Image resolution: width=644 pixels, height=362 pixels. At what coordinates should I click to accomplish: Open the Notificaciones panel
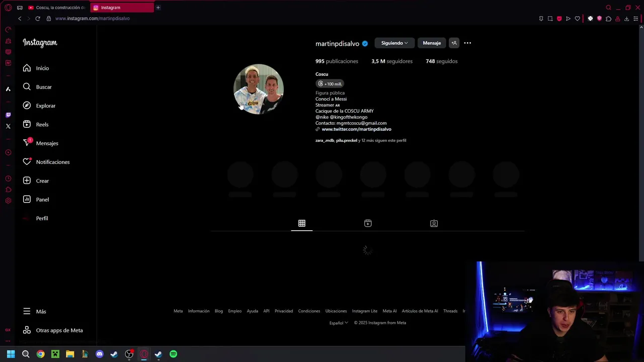click(x=46, y=162)
